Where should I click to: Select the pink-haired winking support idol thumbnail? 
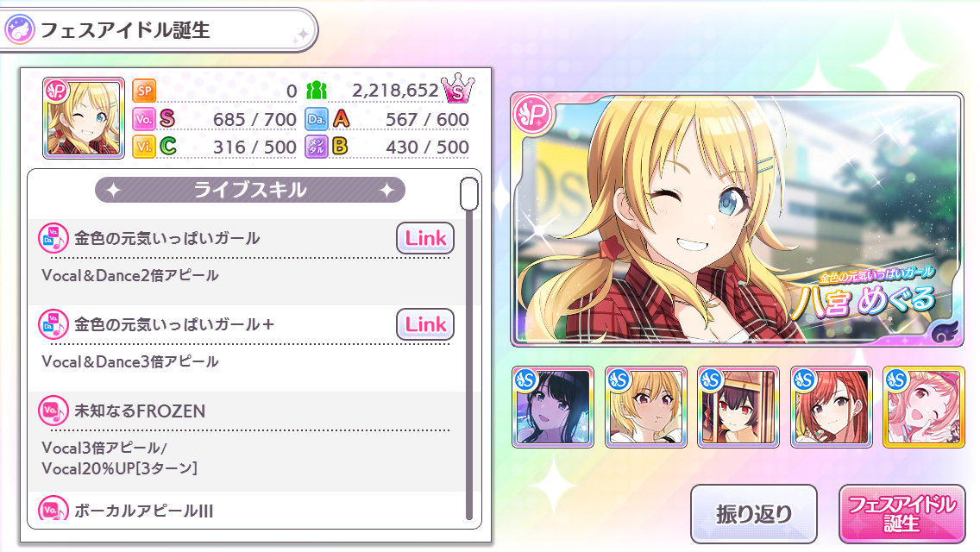(x=924, y=407)
